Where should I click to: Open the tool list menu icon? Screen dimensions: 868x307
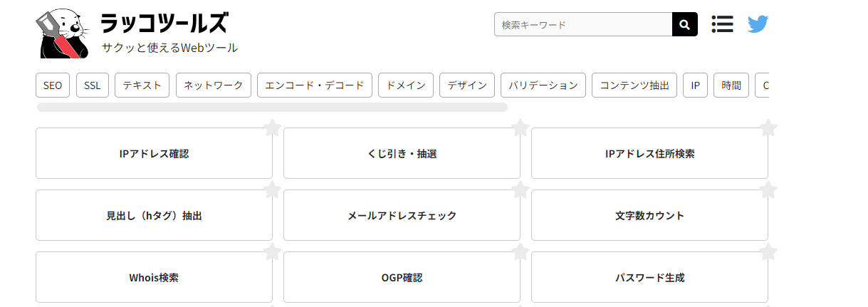click(722, 25)
